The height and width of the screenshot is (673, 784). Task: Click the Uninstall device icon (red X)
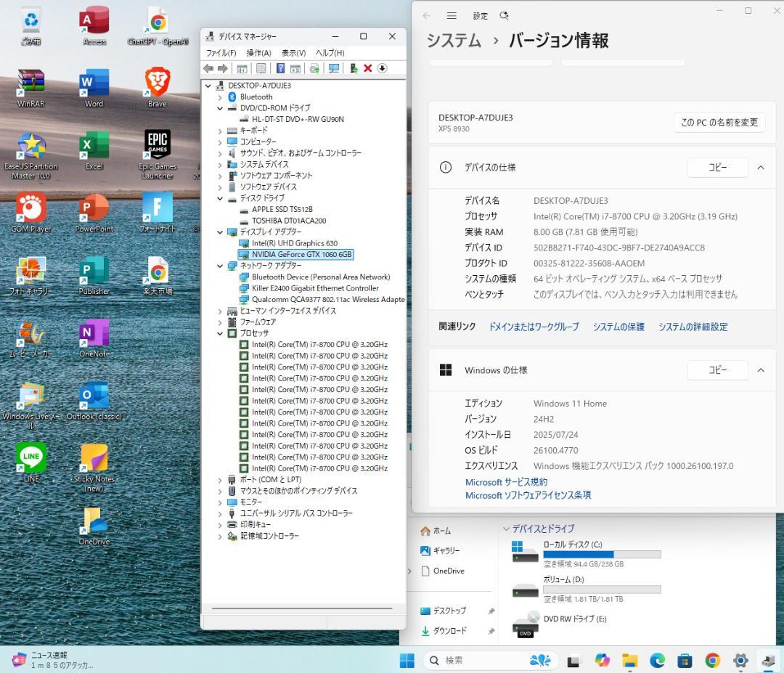pyautogui.click(x=368, y=68)
